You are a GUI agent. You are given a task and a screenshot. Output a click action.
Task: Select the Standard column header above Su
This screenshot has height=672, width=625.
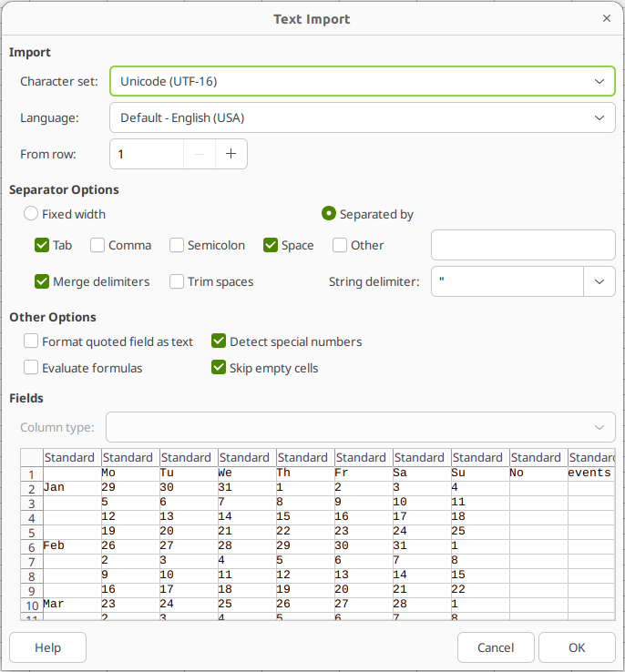(480, 458)
